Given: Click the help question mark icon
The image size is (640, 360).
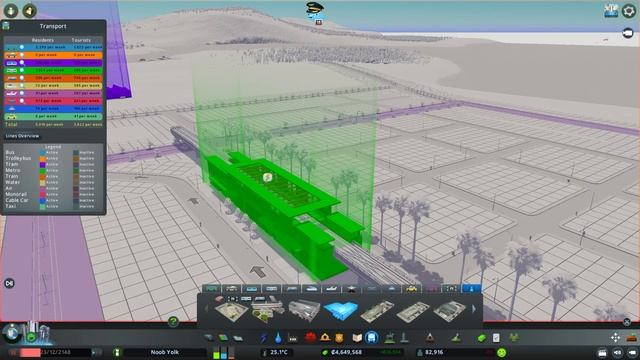Looking at the screenshot, I should click(173, 322).
